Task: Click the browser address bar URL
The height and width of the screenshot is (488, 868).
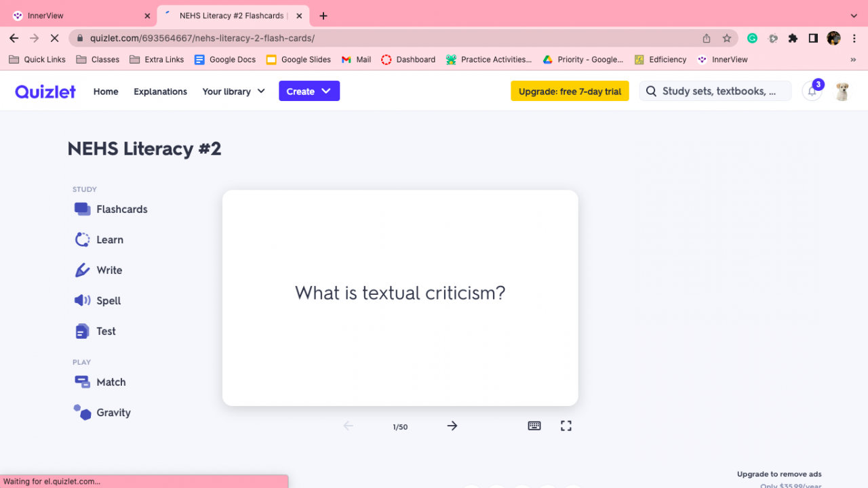Action: (203, 39)
